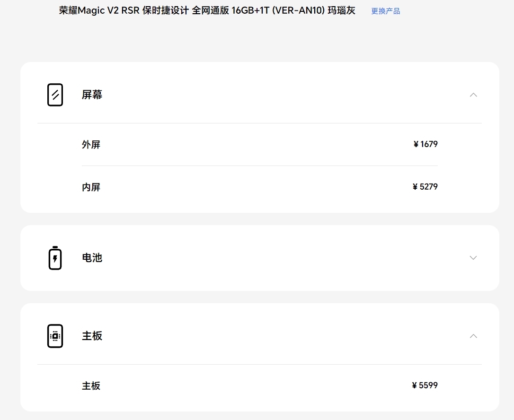Collapse the 屏幕 section chevron

[x=473, y=95]
